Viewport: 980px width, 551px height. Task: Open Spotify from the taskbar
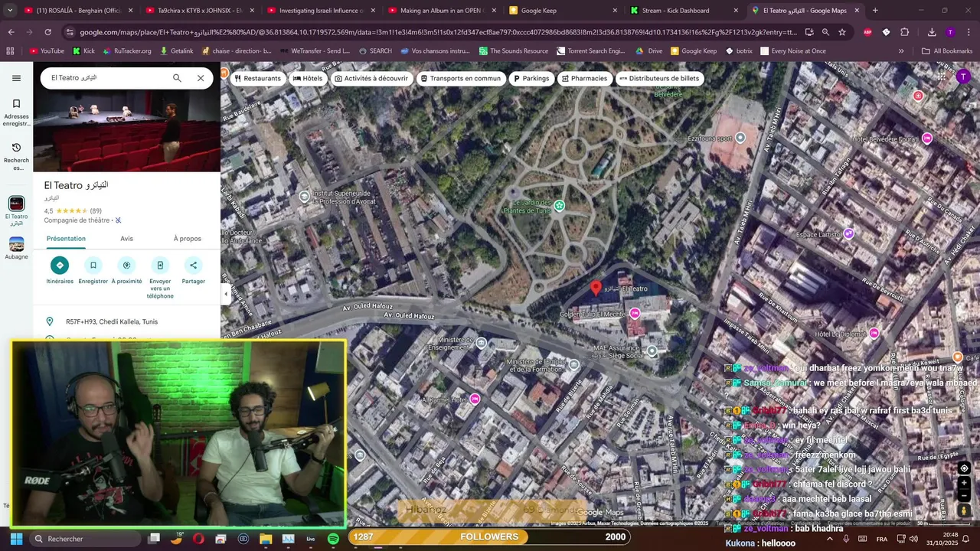coord(333,539)
